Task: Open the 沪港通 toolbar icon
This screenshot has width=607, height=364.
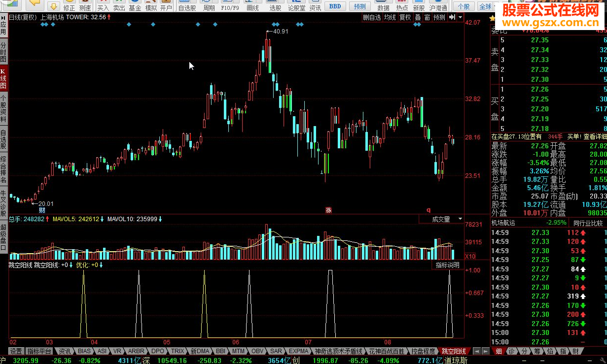Action: coord(438,6)
